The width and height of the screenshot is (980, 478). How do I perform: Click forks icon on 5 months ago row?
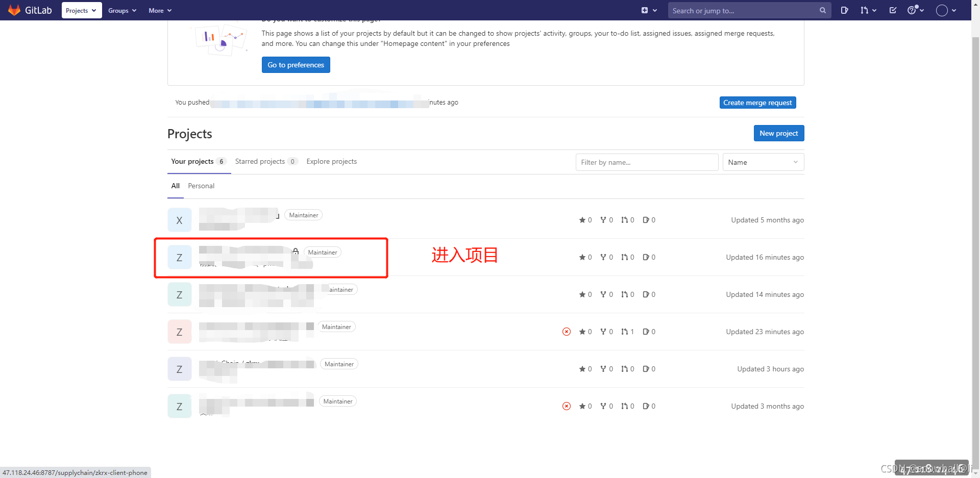(x=603, y=220)
